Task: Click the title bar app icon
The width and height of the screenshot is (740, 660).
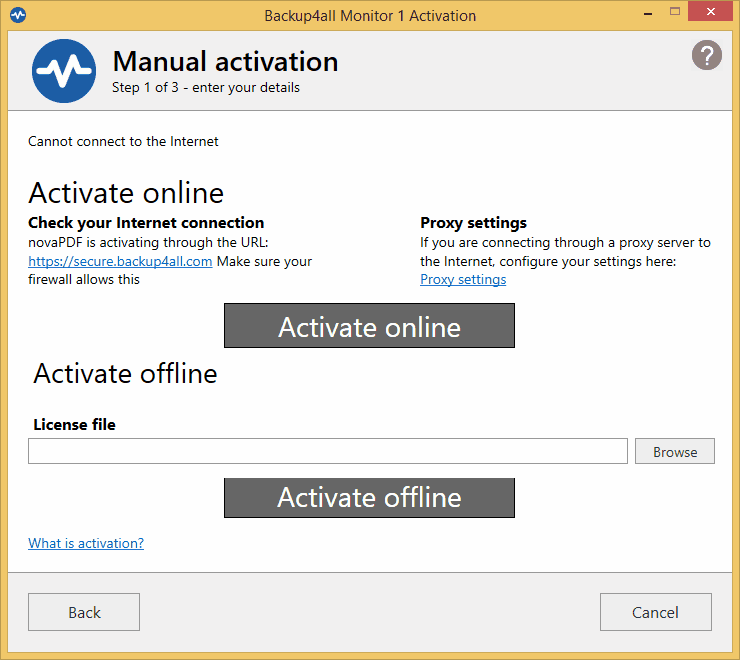Action: (18, 15)
